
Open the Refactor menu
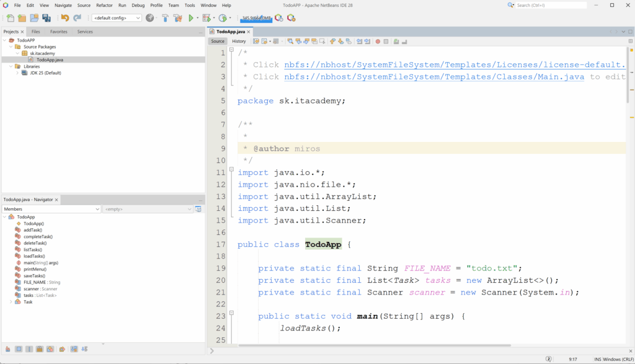click(104, 5)
